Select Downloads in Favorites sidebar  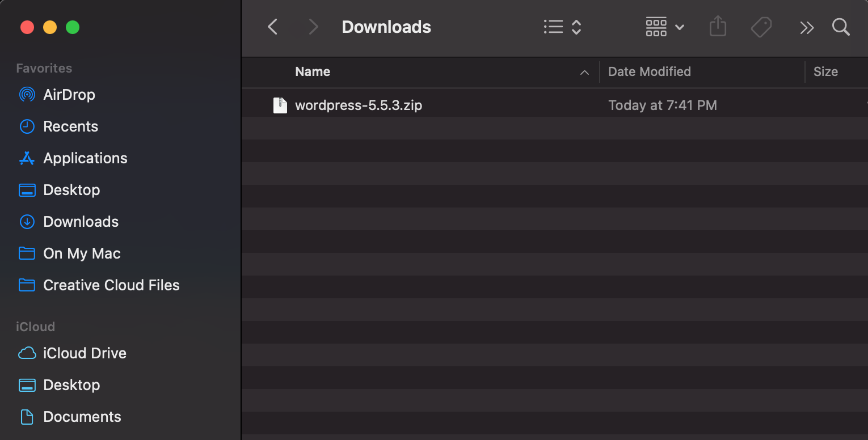[x=81, y=222]
